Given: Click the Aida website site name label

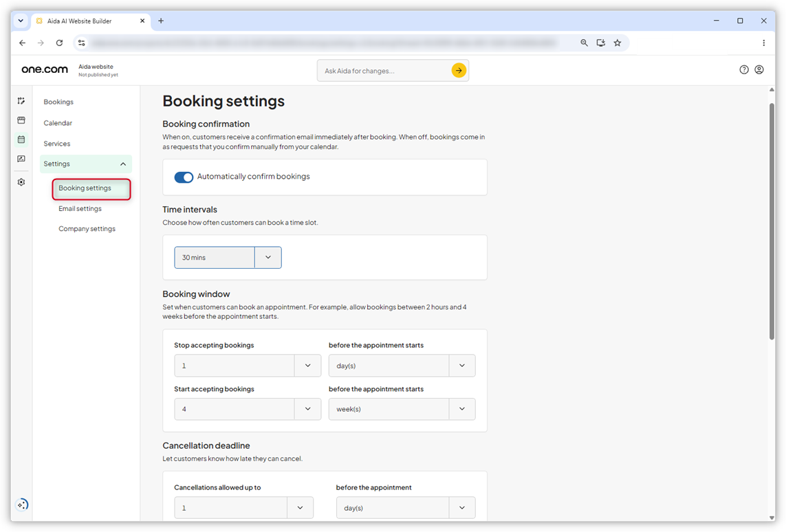Looking at the screenshot, I should (96, 67).
